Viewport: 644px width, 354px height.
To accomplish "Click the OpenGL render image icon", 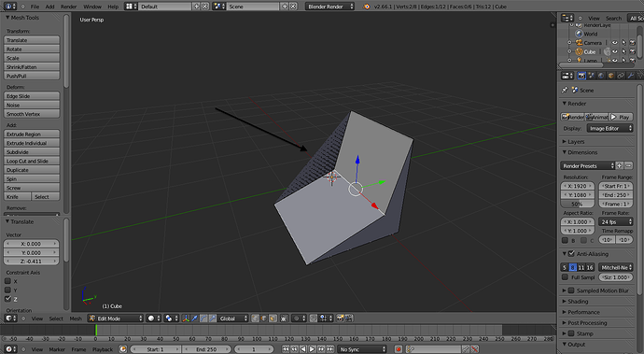I will point(340,319).
